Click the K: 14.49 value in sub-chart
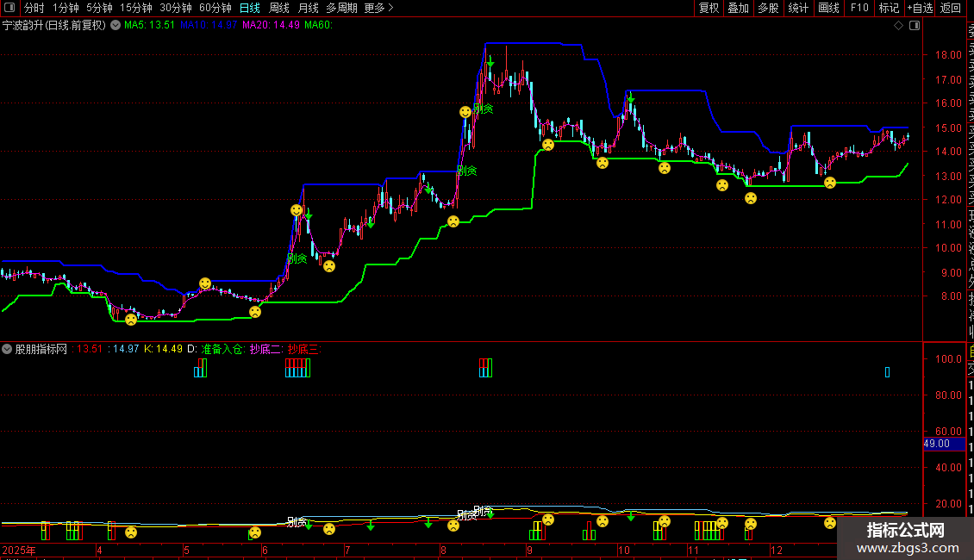 point(164,349)
